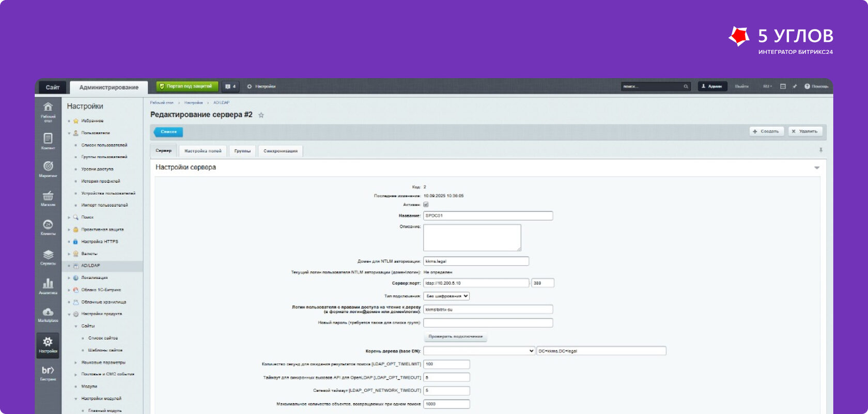Screen dimensions: 868x414
Task: Open the Битрикс sidebar icon
Action: pos(48,373)
